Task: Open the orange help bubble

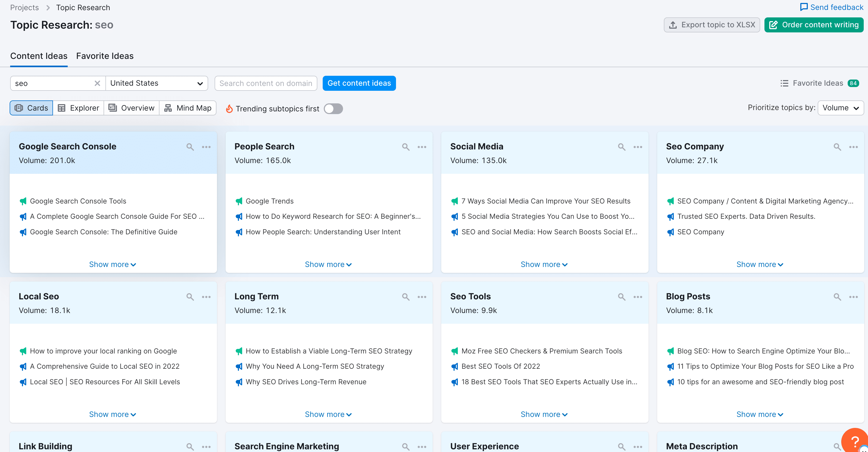Action: point(855,440)
